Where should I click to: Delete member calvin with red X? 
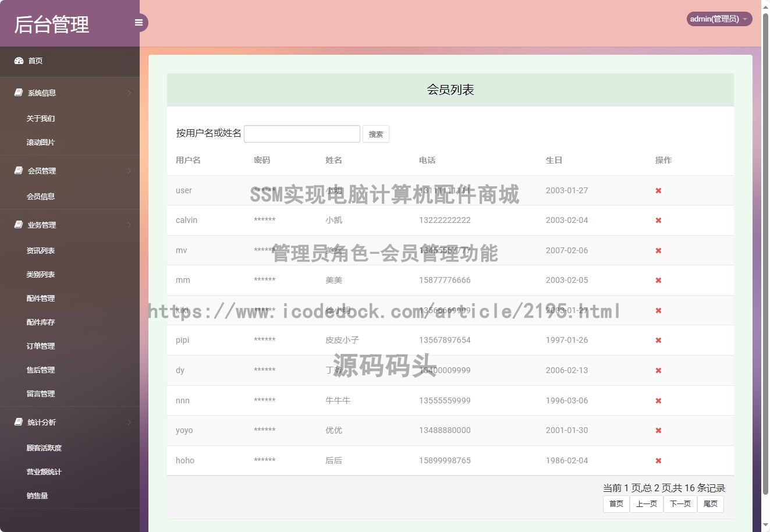click(x=658, y=220)
